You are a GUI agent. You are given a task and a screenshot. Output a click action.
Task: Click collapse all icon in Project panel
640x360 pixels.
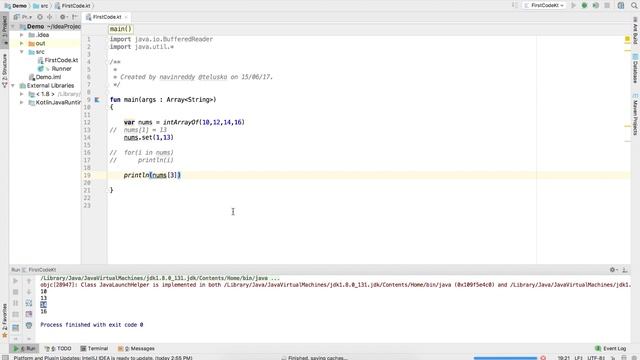coord(50,17)
